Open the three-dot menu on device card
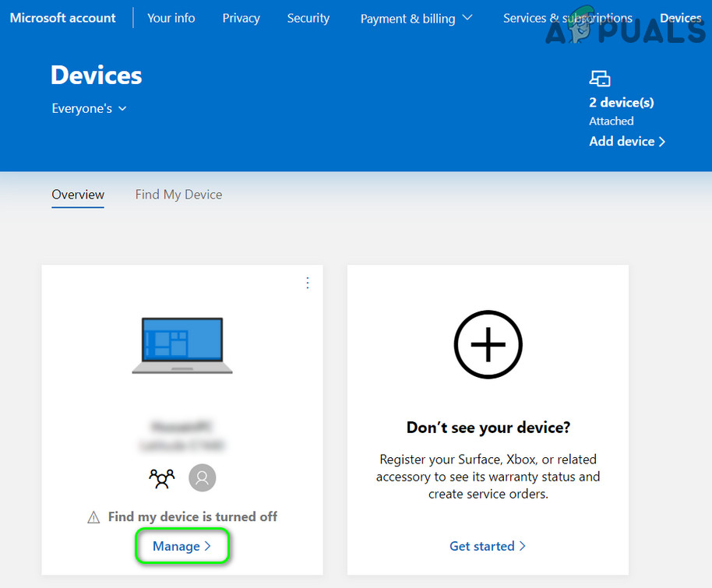This screenshot has width=712, height=588. (308, 283)
